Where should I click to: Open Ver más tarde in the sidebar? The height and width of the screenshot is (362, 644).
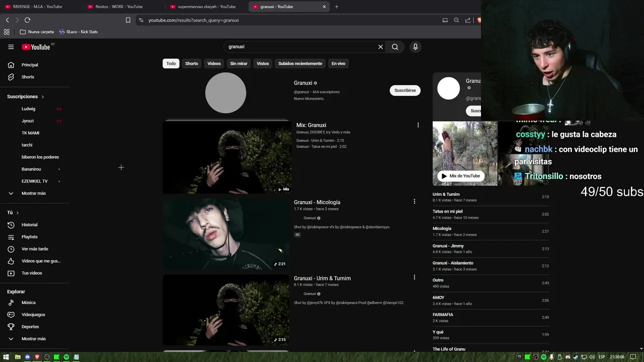click(35, 249)
